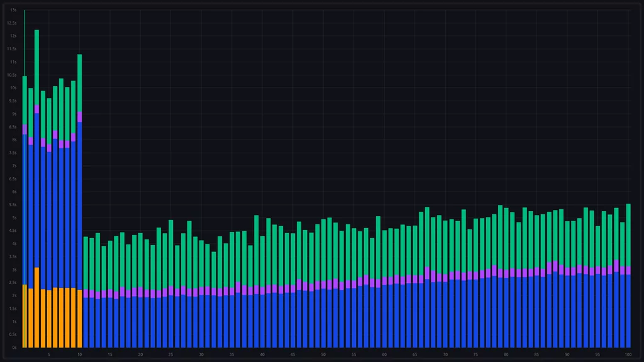Click the orange segment of the tallest bar
Viewport: 644px width, 362px height.
click(x=36, y=308)
